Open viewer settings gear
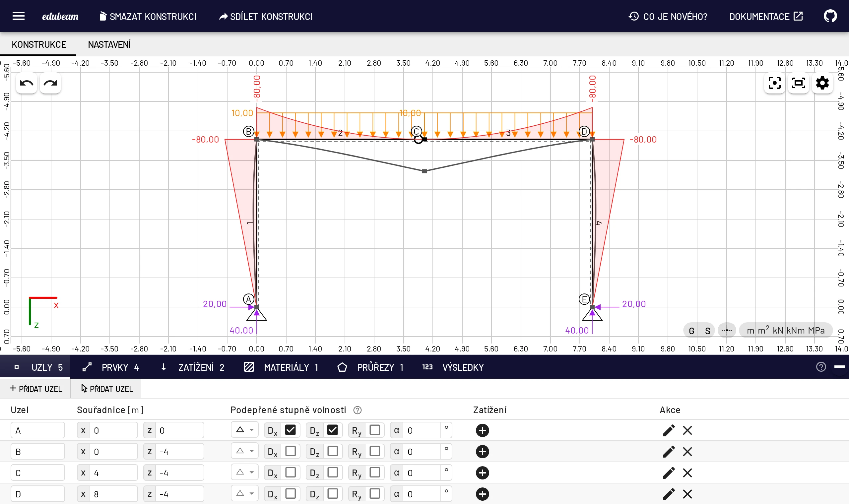Image resolution: width=849 pixels, height=504 pixels. point(822,83)
